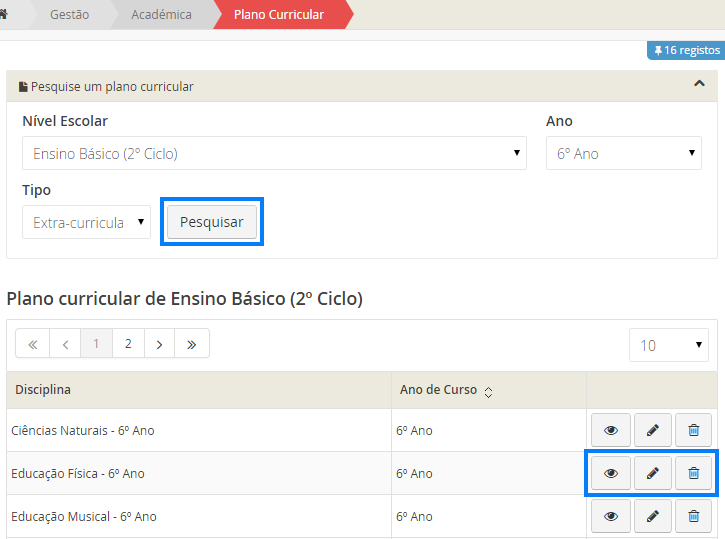
Task: Edit the Educação Física row with pencil
Action: click(652, 473)
